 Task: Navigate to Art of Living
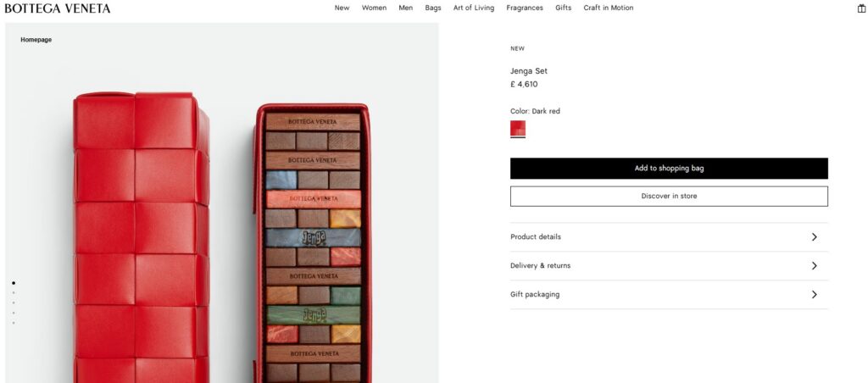[x=474, y=8]
